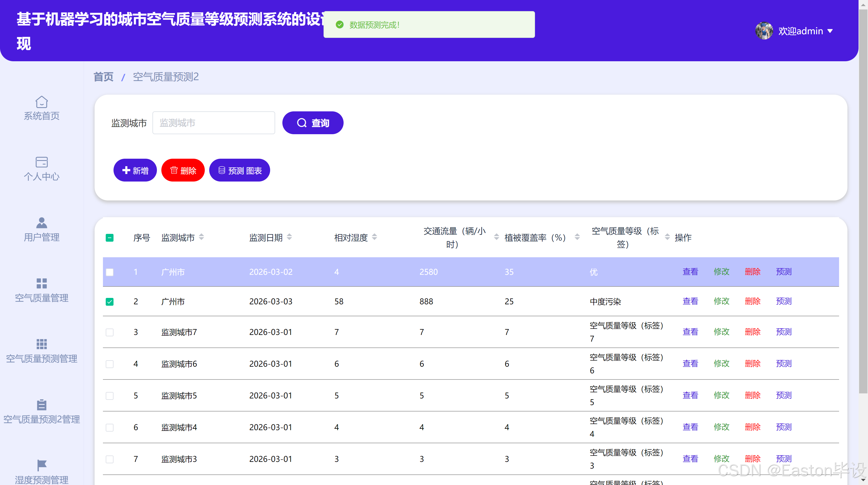Click the admin avatar picture

(764, 31)
